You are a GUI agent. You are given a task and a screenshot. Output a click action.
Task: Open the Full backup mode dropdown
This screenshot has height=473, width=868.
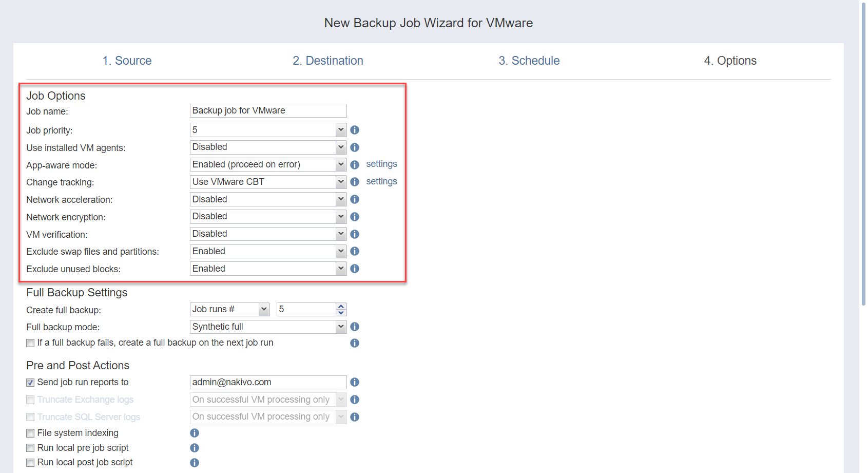pos(341,327)
